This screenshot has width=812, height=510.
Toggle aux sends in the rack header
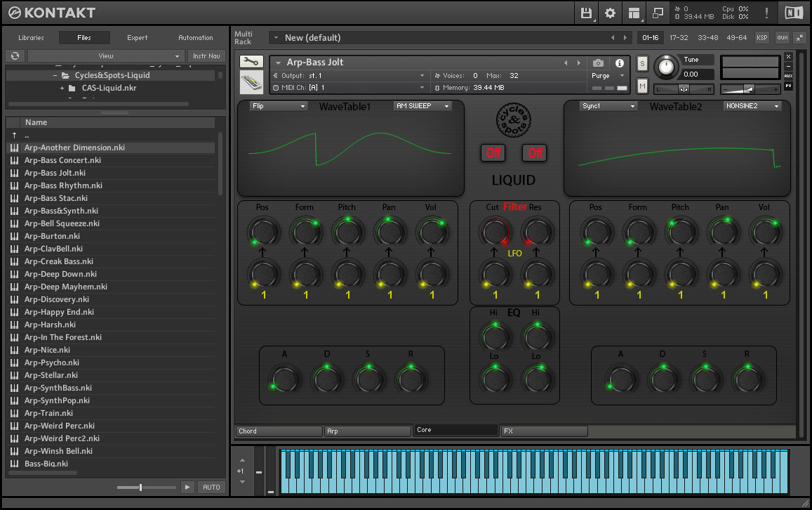(783, 38)
